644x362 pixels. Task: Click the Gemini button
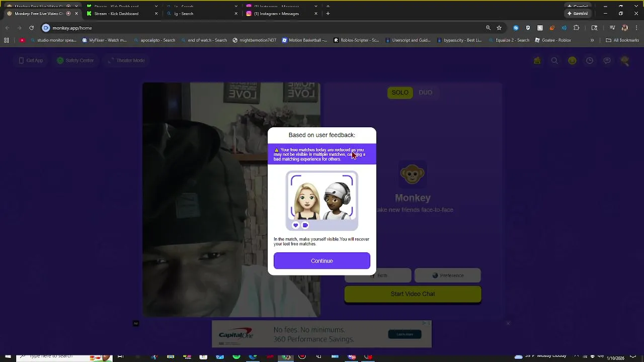coord(578,14)
